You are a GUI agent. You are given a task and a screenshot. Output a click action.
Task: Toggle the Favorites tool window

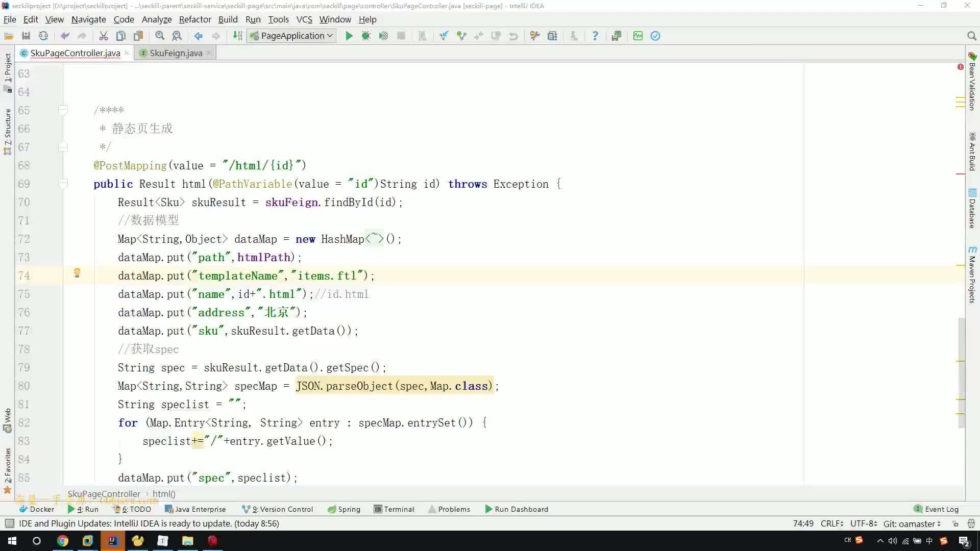tap(8, 470)
